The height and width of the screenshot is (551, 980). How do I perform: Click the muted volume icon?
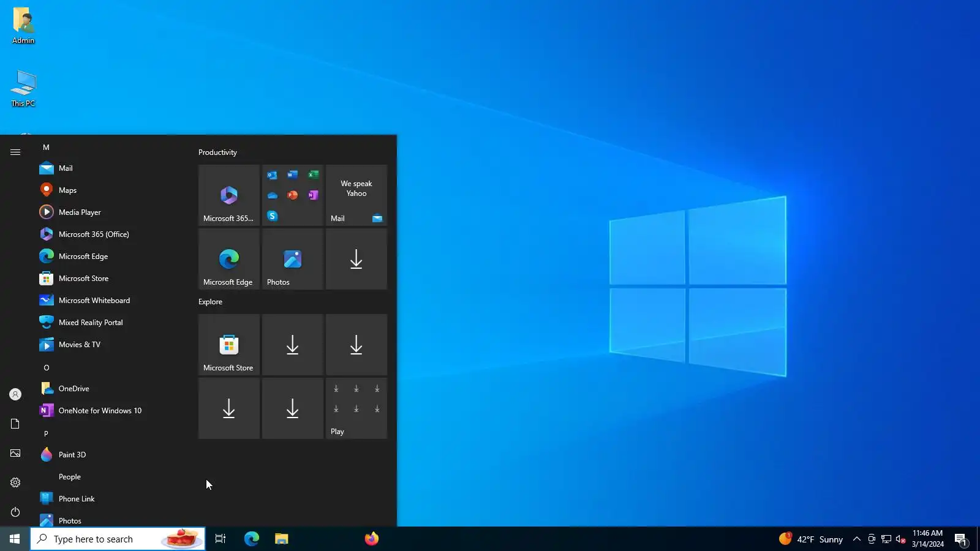[900, 539]
